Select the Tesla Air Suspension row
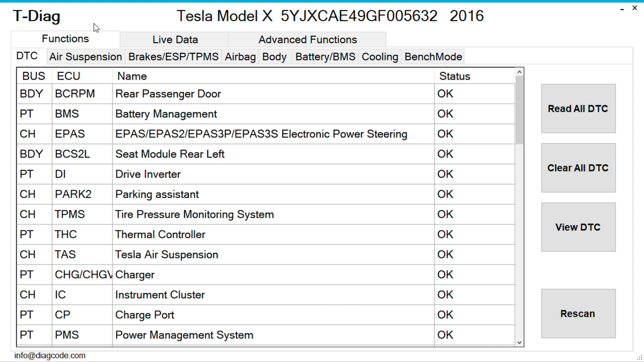This screenshot has height=362, width=644. 167,255
